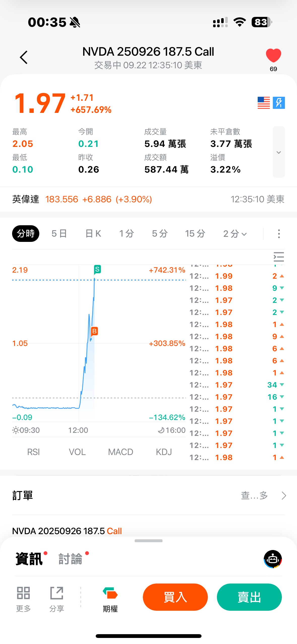Toggle the red heart favorite icon

pos(273,55)
